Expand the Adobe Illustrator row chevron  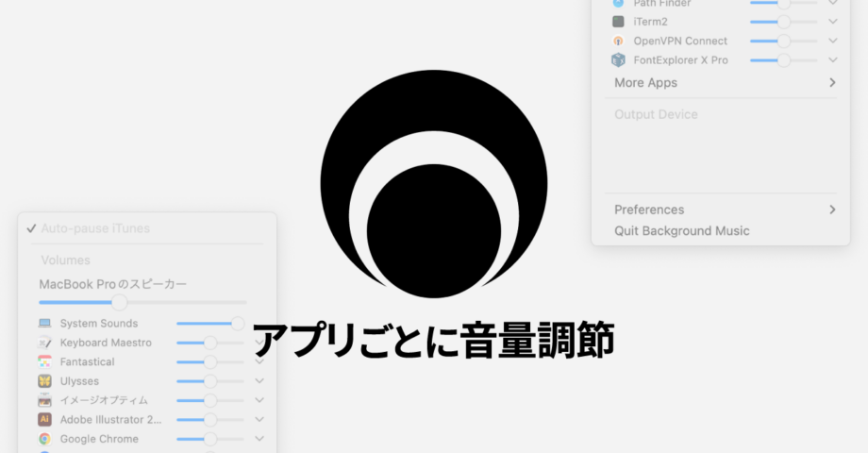259,419
